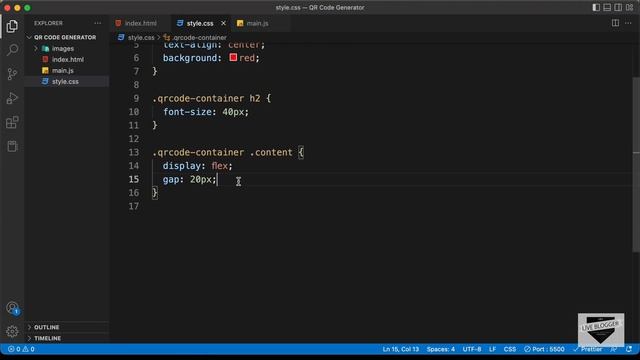Viewport: 640px width, 360px height.
Task: Open the Manage settings gear icon
Action: (x=12, y=331)
